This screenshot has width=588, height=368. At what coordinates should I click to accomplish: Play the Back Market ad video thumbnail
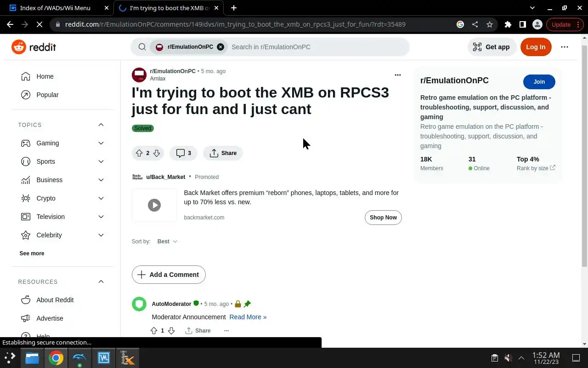tap(154, 205)
